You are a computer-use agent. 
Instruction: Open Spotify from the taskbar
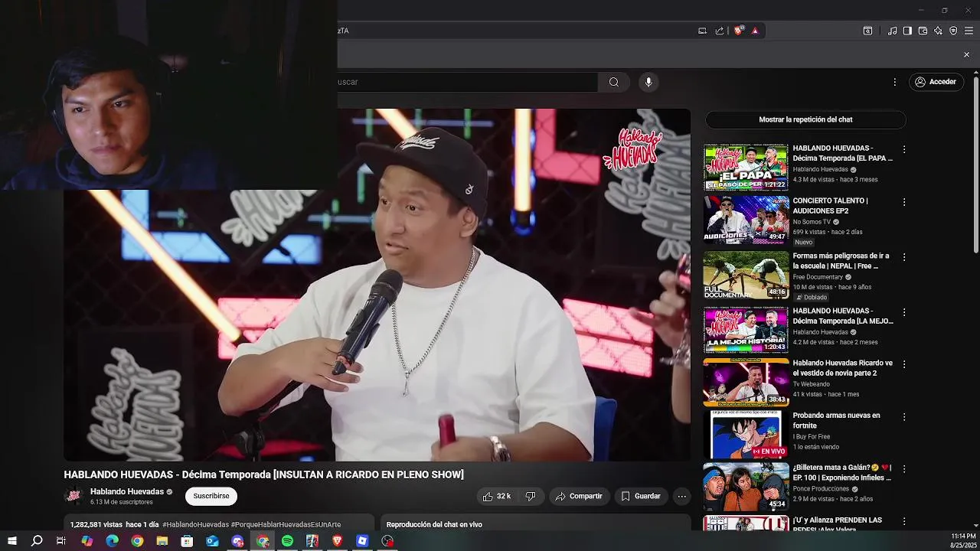[x=287, y=541]
